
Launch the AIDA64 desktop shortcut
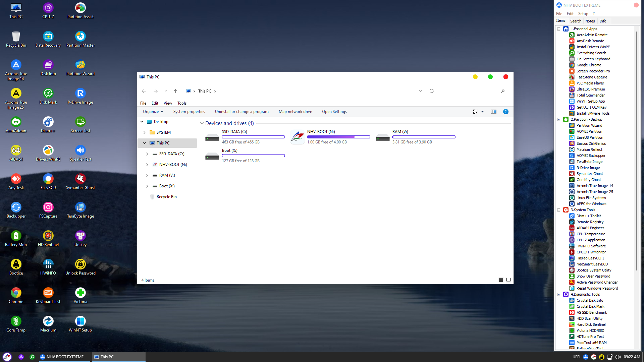[16, 150]
